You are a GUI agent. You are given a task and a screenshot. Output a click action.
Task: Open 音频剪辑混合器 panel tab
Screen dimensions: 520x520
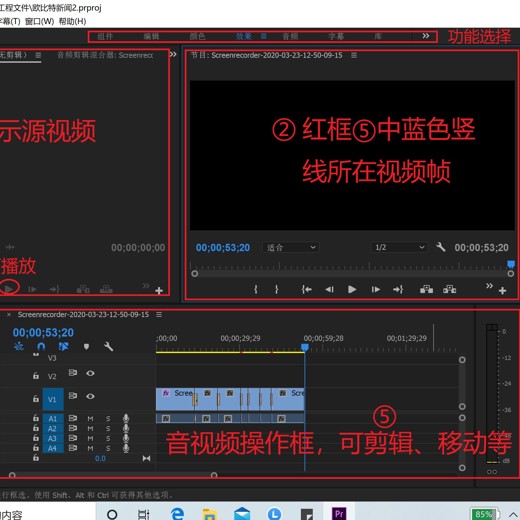[105, 55]
